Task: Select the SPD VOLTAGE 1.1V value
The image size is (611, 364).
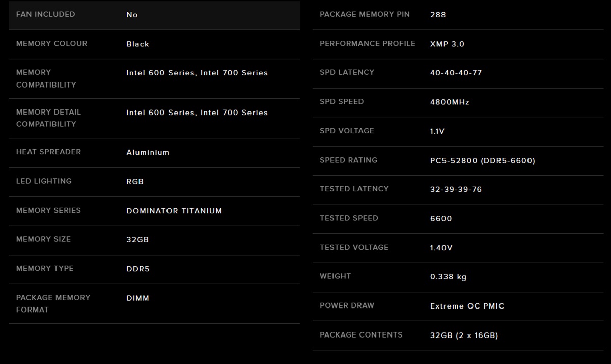Action: point(437,131)
